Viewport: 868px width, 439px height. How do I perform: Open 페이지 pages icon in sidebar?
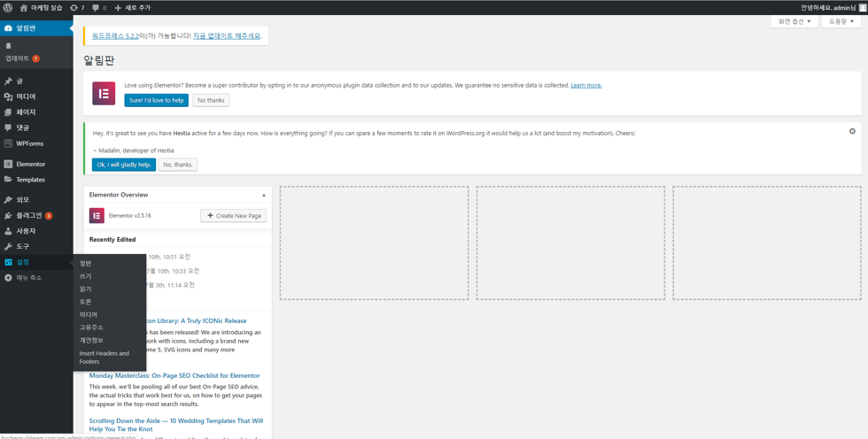(8, 112)
